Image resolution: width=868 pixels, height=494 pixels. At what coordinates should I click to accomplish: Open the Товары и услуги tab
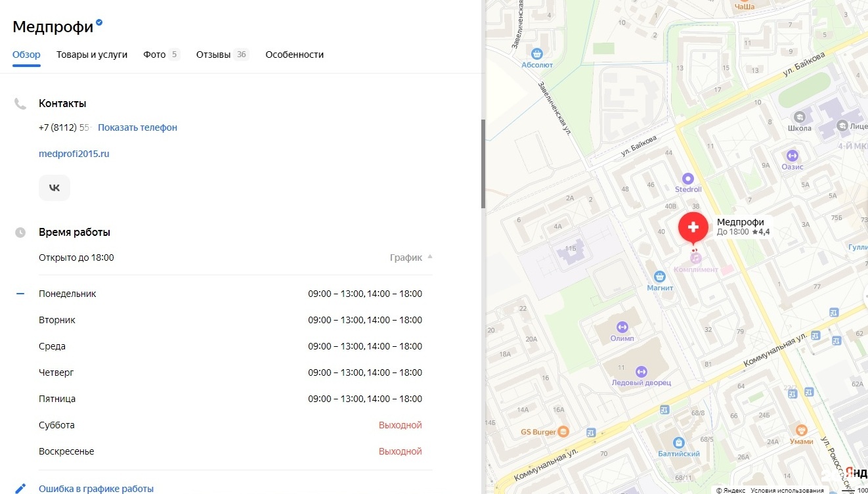[92, 55]
